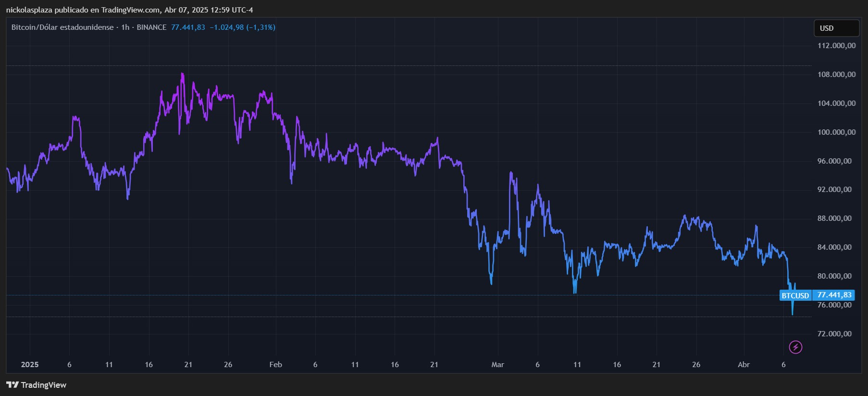Click the 104.000,00 price axis label
This screenshot has height=396, width=868.
pos(837,103)
